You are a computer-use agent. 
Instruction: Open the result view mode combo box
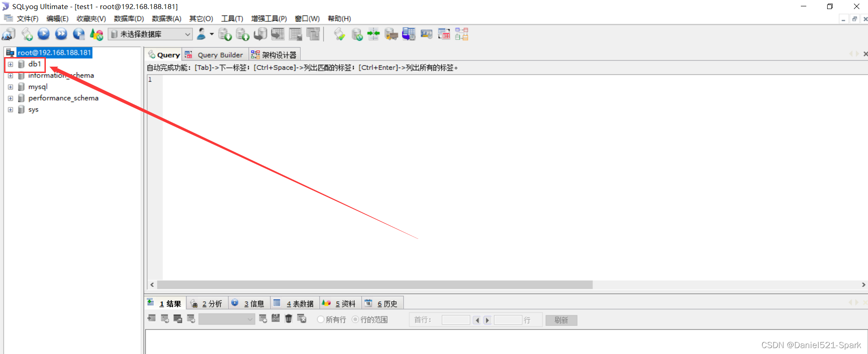point(226,320)
